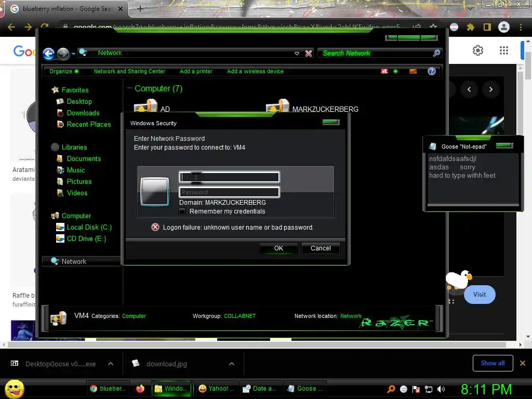Switch to Date a... taskbar item
Viewport: 532px width, 399px height.
(260, 389)
